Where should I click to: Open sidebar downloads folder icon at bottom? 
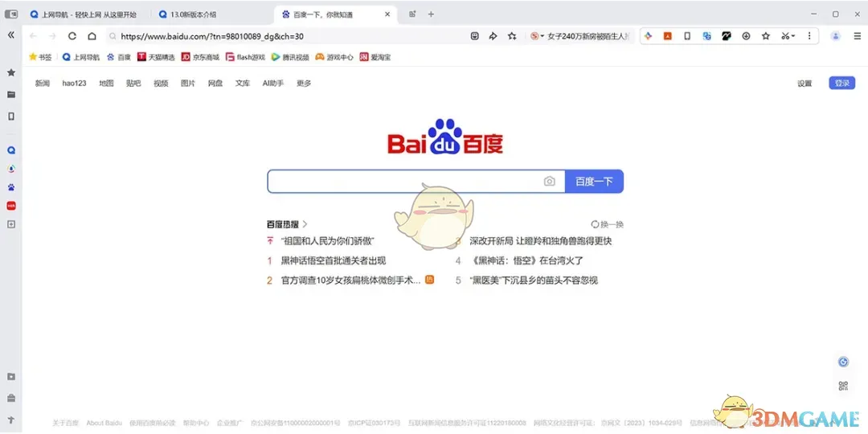pyautogui.click(x=10, y=376)
